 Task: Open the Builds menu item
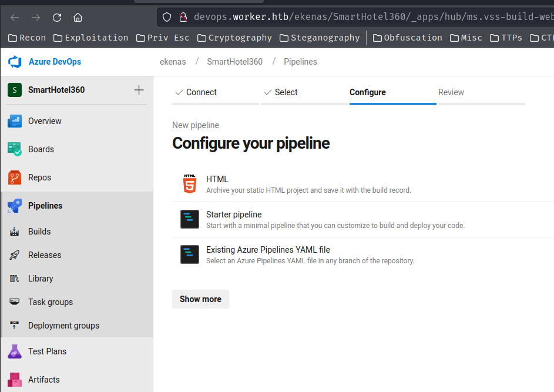pyautogui.click(x=39, y=232)
